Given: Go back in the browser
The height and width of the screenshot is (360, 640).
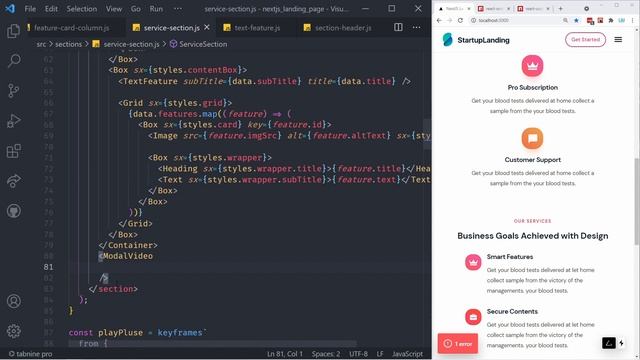Looking at the screenshot, I should (439, 20).
